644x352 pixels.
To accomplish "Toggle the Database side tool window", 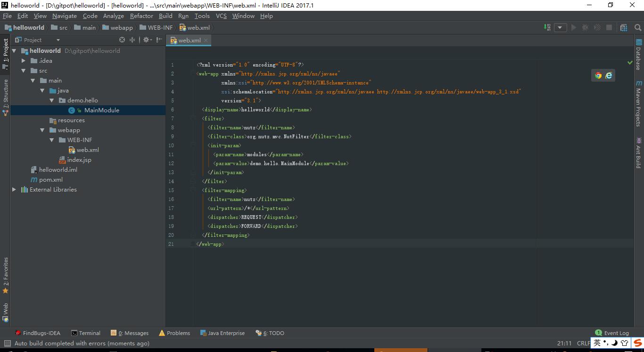I will pos(638,55).
